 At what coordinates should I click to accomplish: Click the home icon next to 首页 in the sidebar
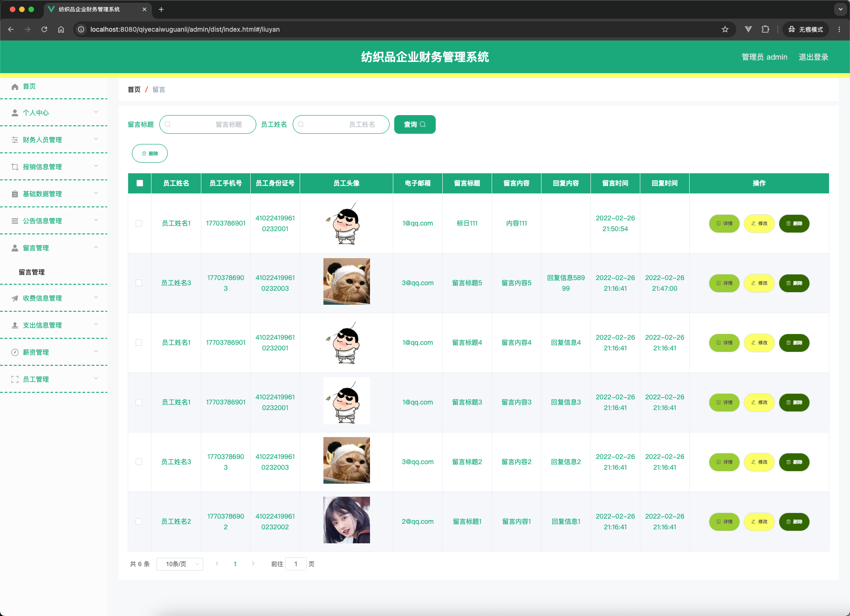click(x=15, y=87)
